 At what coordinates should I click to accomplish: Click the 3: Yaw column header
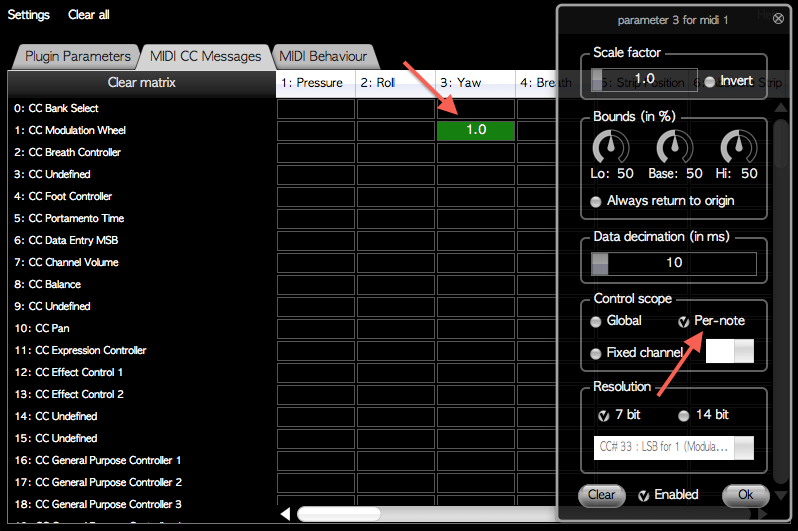click(475, 83)
